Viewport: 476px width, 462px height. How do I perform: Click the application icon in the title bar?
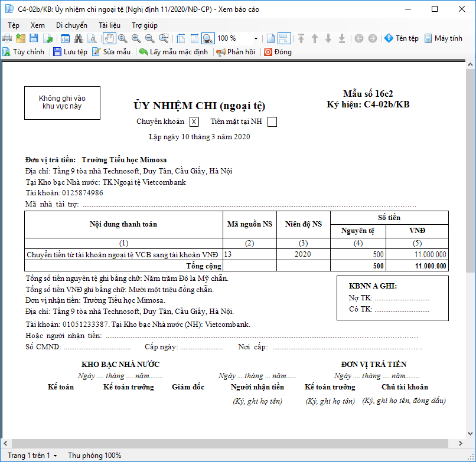(x=9, y=9)
